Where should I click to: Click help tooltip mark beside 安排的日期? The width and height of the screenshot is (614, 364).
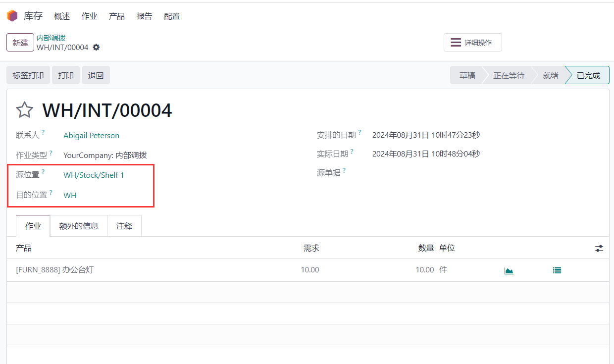point(360,132)
